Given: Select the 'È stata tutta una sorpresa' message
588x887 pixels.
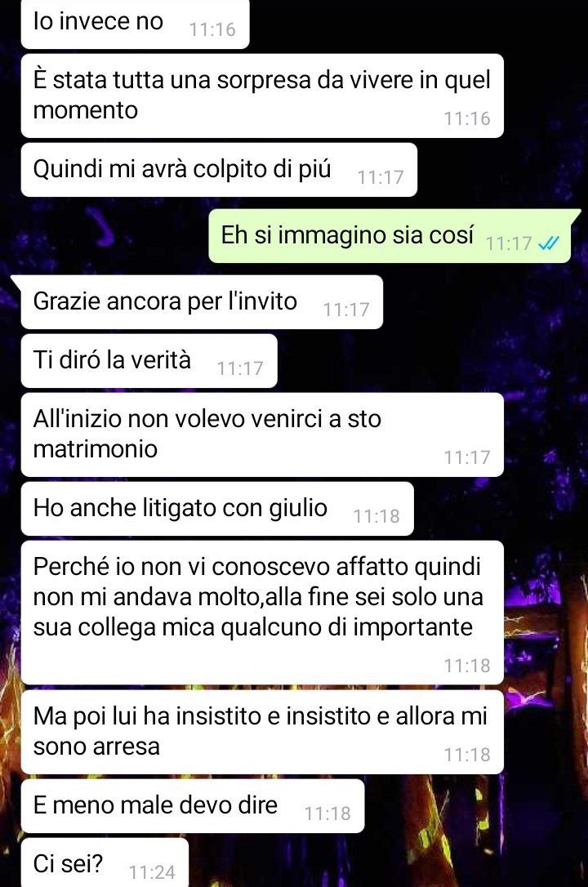Looking at the screenshot, I should coord(262,96).
